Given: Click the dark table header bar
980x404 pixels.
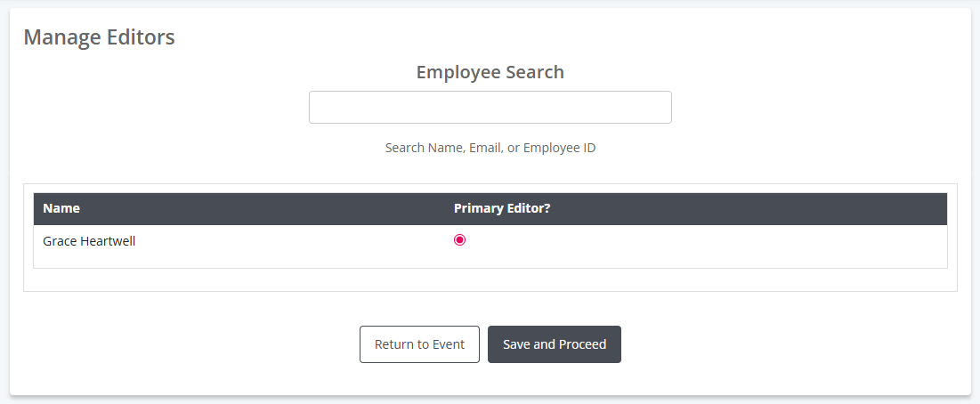Looking at the screenshot, I should click(x=490, y=208).
